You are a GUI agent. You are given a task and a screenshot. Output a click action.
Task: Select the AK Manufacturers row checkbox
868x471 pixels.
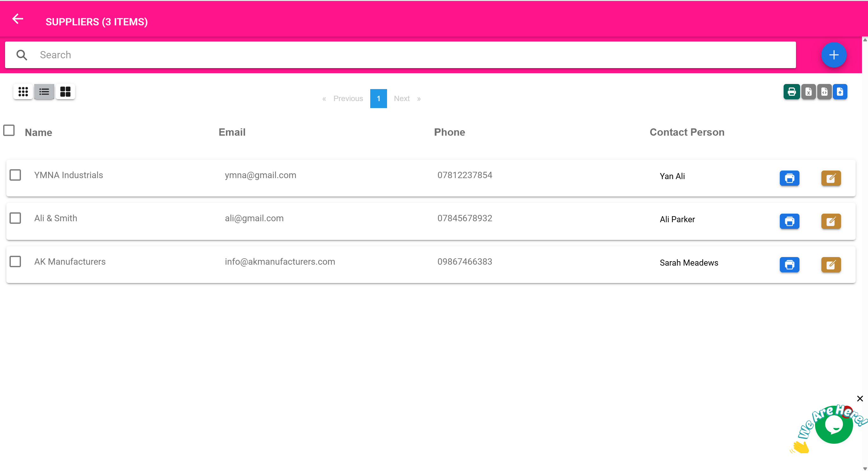15,261
